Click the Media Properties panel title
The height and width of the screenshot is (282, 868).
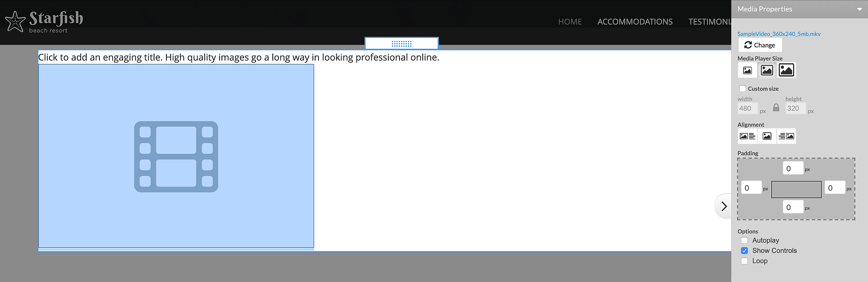765,9
